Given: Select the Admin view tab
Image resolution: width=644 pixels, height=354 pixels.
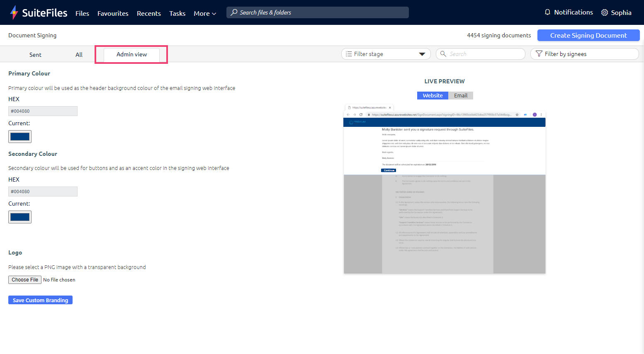Looking at the screenshot, I should (131, 54).
